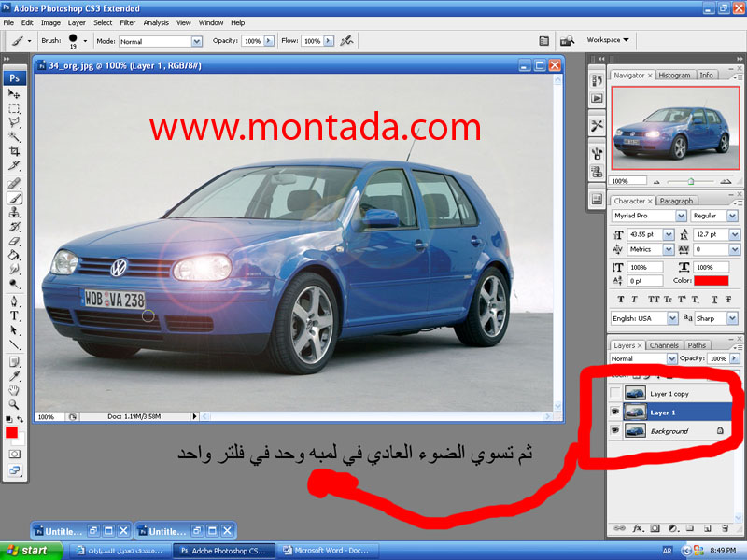Pick the Horizontal Type tool

[x=14, y=316]
